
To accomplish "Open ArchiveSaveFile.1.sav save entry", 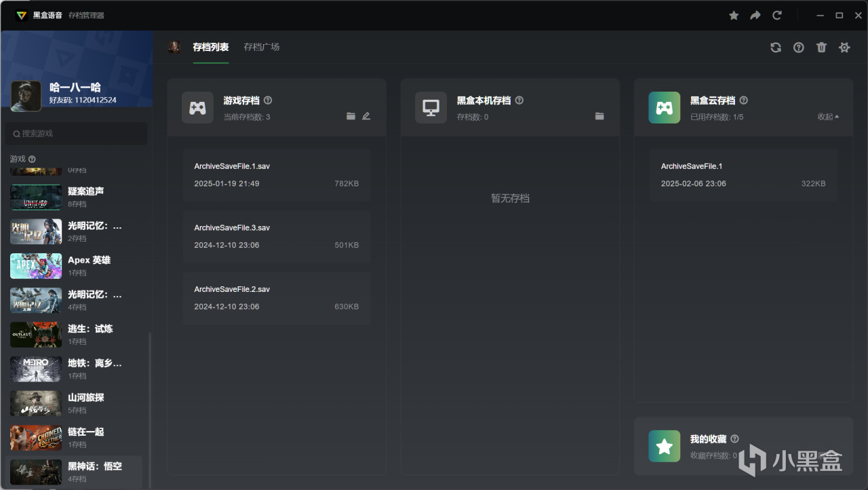I will coord(277,175).
